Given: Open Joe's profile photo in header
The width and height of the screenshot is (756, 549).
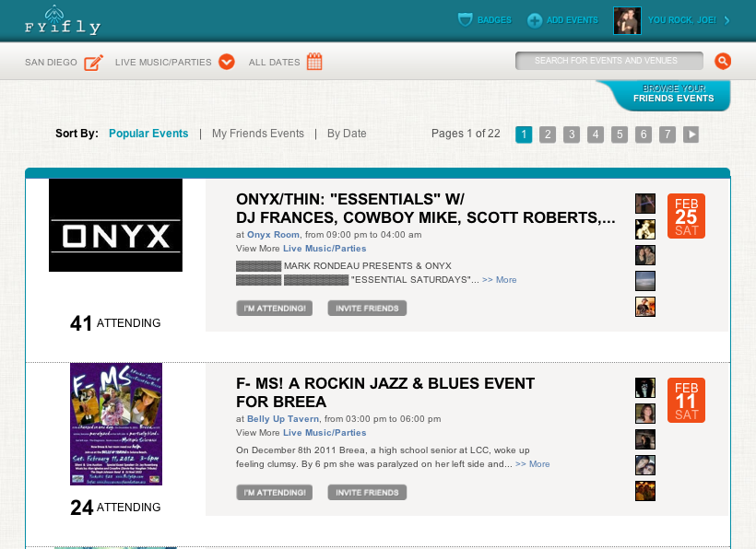Looking at the screenshot, I should 627,20.
